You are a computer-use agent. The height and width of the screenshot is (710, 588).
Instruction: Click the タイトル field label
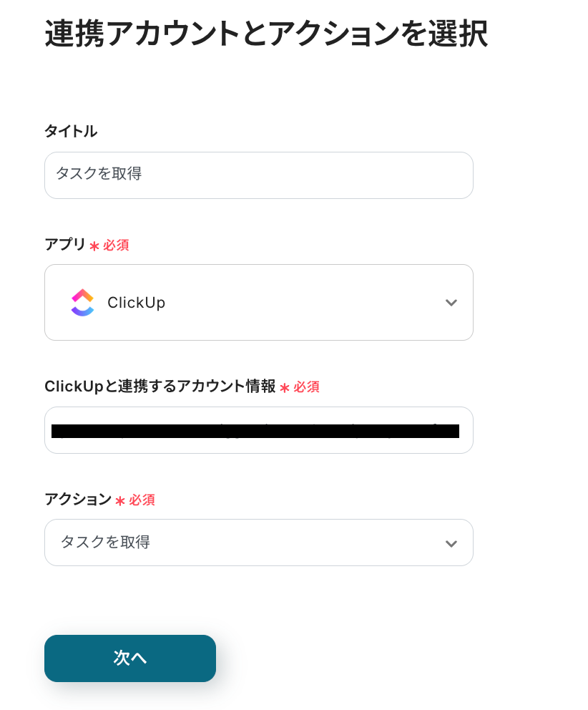click(x=71, y=131)
